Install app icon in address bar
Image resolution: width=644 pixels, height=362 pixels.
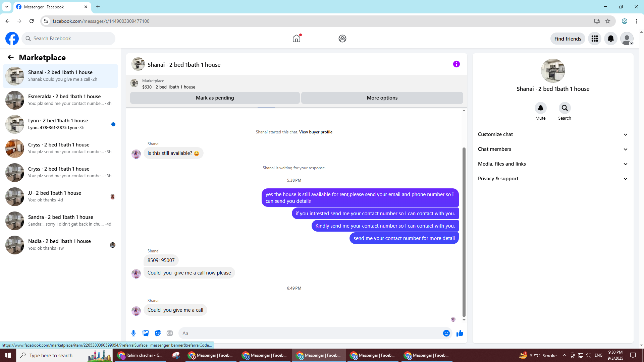pyautogui.click(x=597, y=21)
